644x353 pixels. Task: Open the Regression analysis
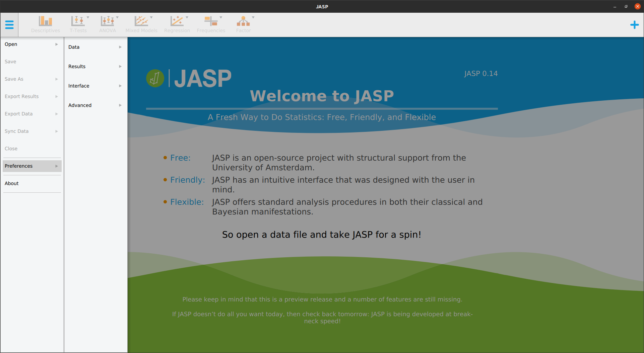pyautogui.click(x=177, y=24)
